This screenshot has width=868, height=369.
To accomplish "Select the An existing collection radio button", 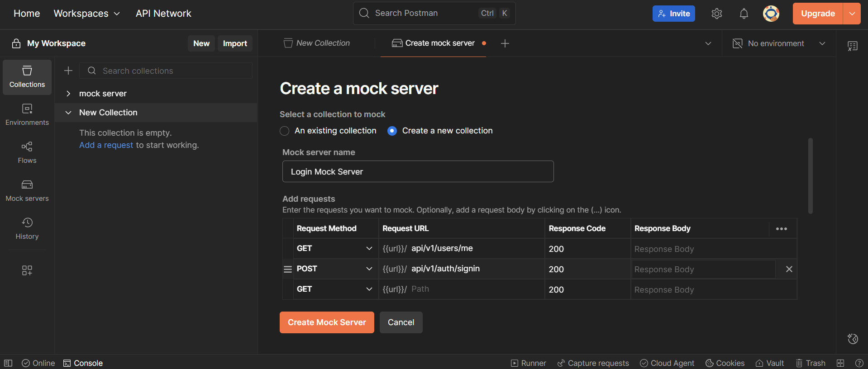I will click(x=284, y=131).
